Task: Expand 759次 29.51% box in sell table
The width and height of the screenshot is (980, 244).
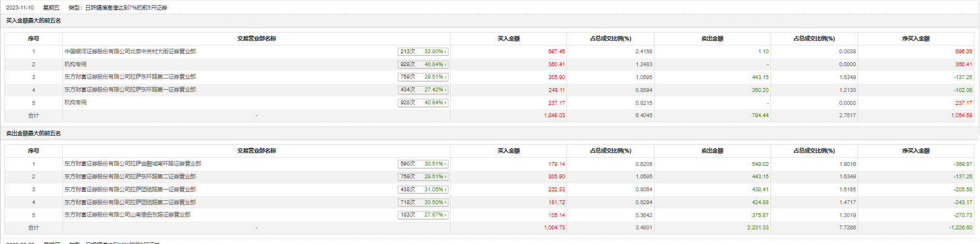Action: [423, 177]
